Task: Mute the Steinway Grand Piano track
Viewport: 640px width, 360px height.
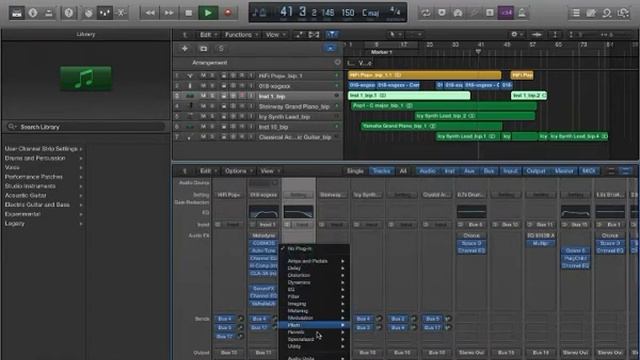Action: (x=203, y=107)
